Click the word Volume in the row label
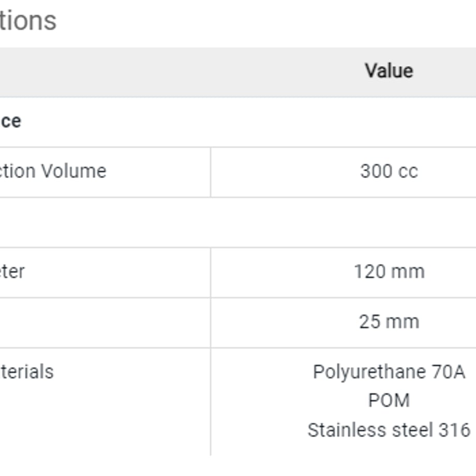Viewport: 476px width, 476px height. 74,171
